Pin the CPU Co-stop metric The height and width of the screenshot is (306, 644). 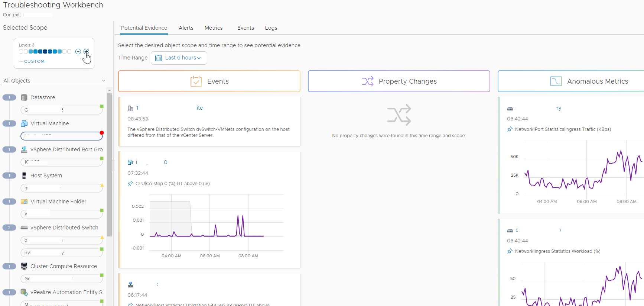[x=130, y=184]
